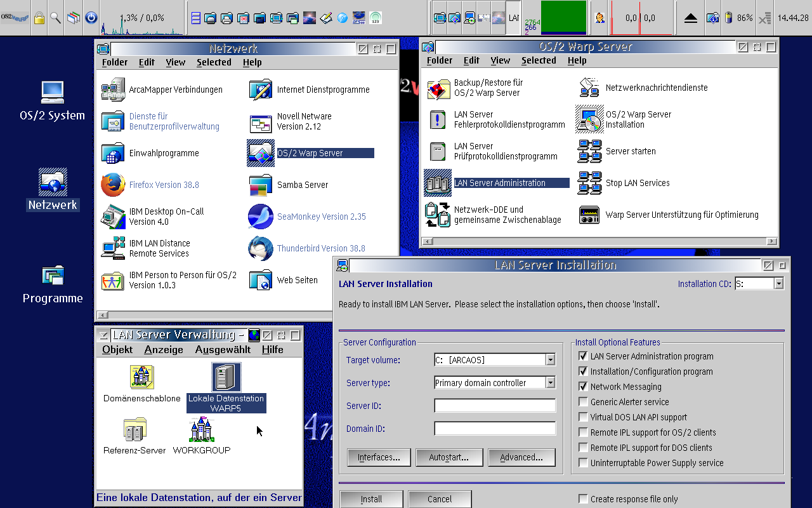Click the OS/2 System desktop icon
812x508 pixels.
click(53, 92)
